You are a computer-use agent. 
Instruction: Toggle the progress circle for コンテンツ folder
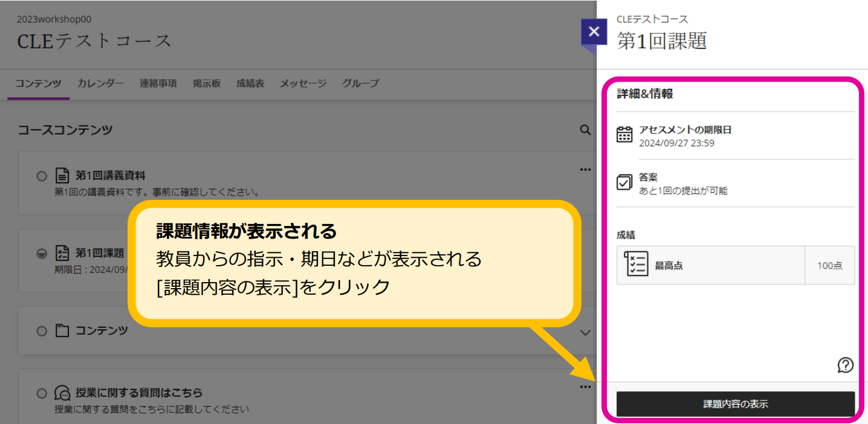[41, 331]
